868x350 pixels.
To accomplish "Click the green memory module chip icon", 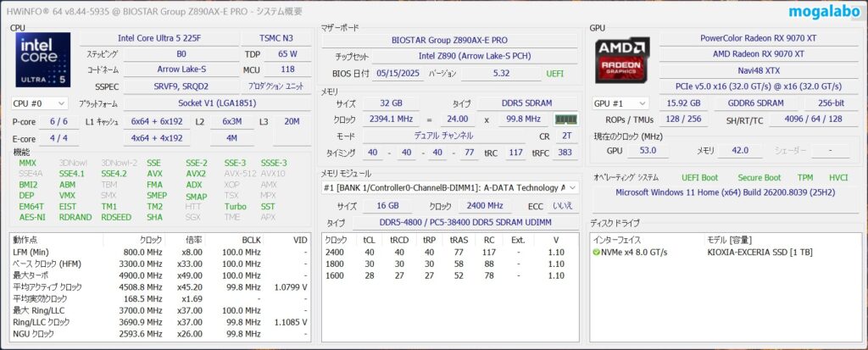I will (565, 119).
